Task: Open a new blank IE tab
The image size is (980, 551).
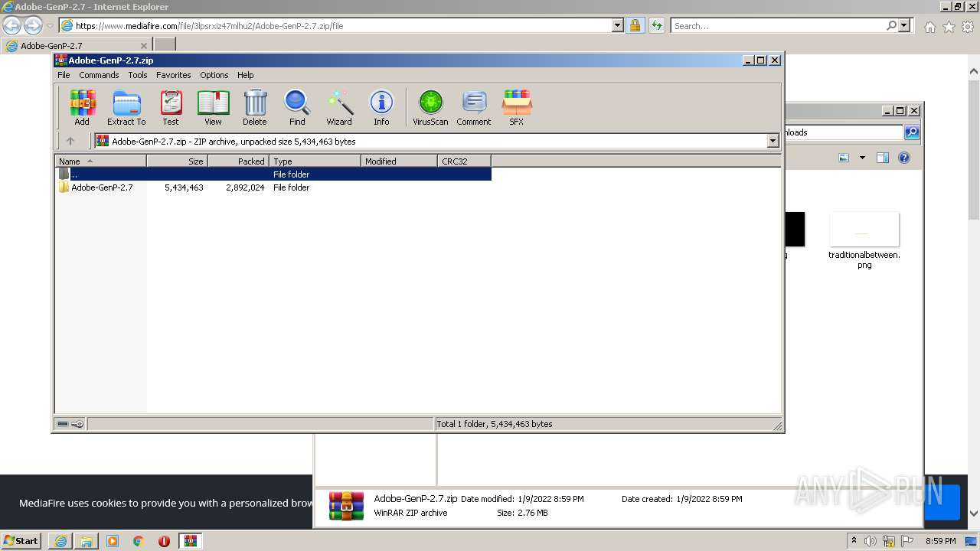Action: coord(165,45)
